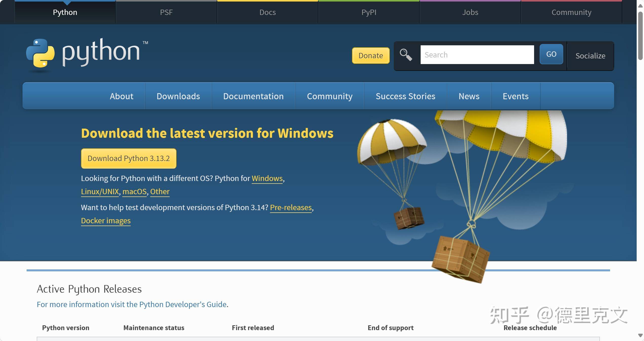Open the Socialize menu
The image size is (644, 341).
pos(590,56)
